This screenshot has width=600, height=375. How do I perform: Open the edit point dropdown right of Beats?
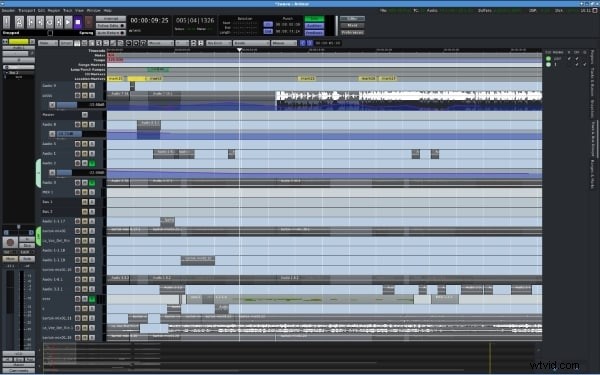tap(284, 43)
